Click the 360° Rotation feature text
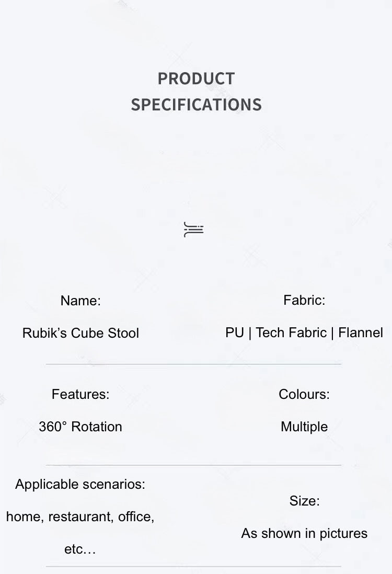Viewport: 392px width, 574px height. 80,427
